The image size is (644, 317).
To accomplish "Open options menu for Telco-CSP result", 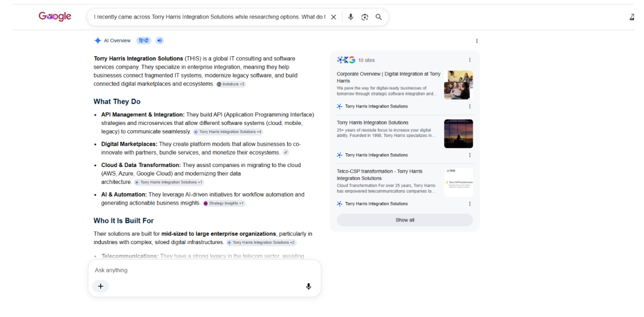I will point(470,204).
